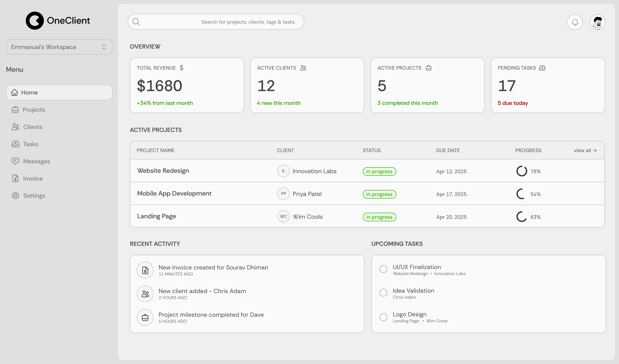Click the 63% progress ring
The height and width of the screenshot is (364, 619).
(x=522, y=217)
